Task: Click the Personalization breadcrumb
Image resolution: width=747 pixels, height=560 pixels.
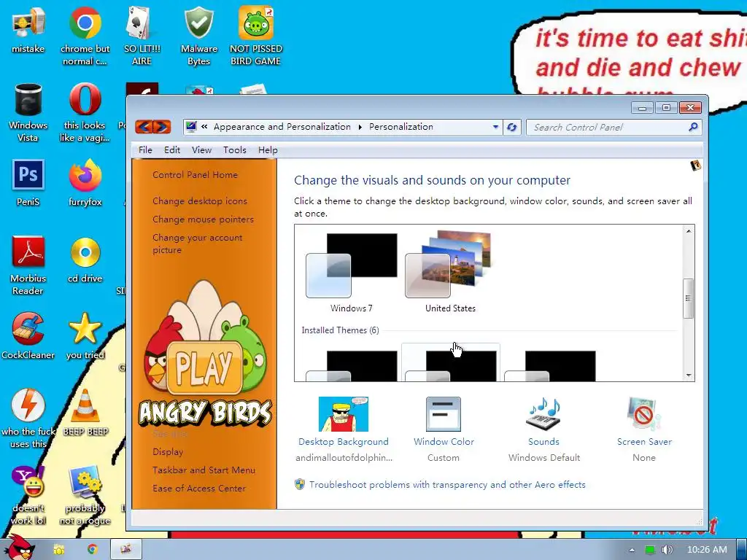Action: (401, 127)
